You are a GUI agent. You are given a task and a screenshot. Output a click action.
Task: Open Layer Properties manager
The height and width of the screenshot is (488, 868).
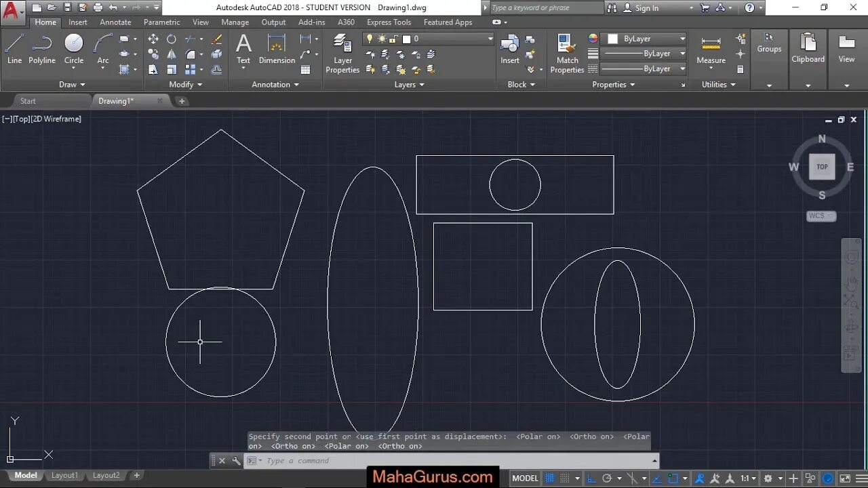342,54
